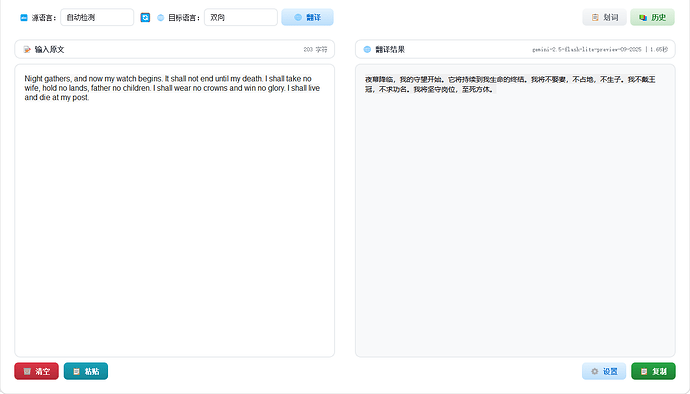Image resolution: width=690 pixels, height=394 pixels.
Task: Open the 历史 history button
Action: [652, 18]
